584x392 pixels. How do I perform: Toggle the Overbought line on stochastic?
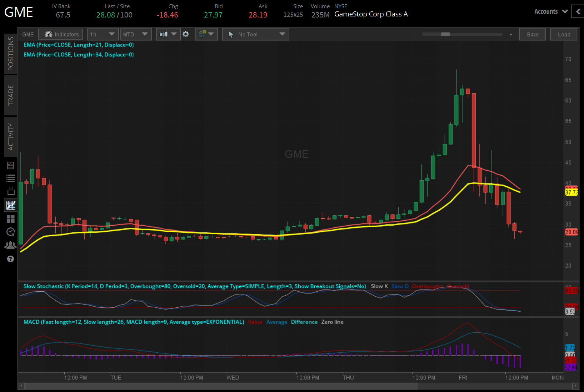(x=428, y=286)
